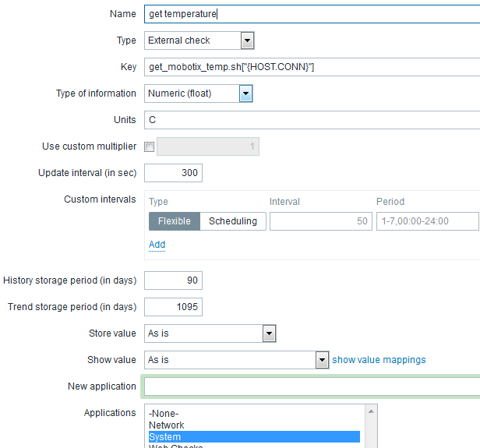
Task: Open the show value mappings link
Action: tap(379, 360)
